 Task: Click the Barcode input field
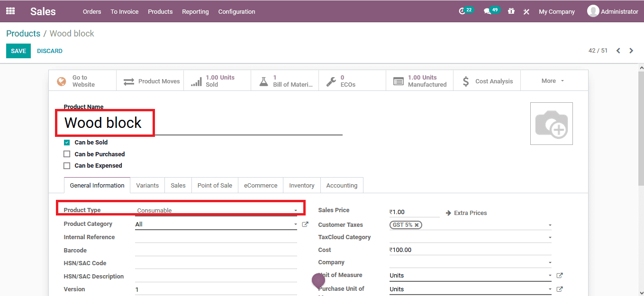pyautogui.click(x=216, y=251)
